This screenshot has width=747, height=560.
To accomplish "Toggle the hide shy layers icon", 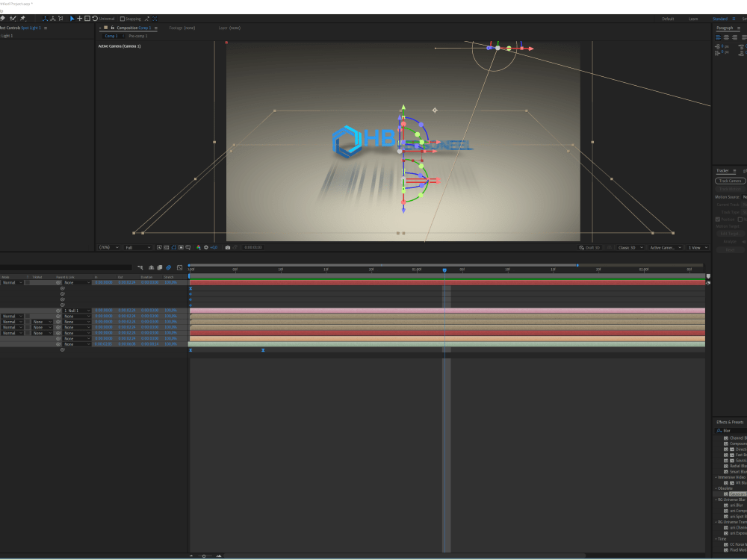I will coord(152,267).
